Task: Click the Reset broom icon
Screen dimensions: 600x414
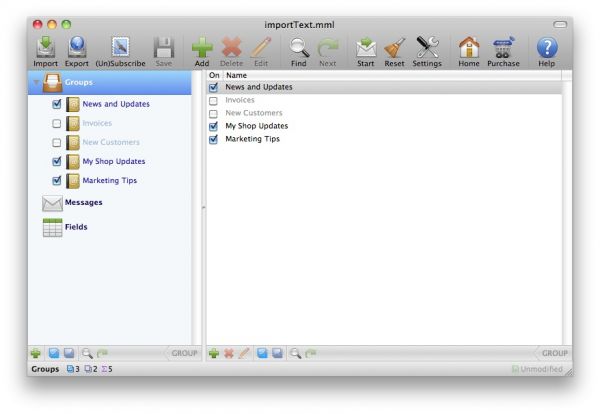Action: click(x=394, y=47)
